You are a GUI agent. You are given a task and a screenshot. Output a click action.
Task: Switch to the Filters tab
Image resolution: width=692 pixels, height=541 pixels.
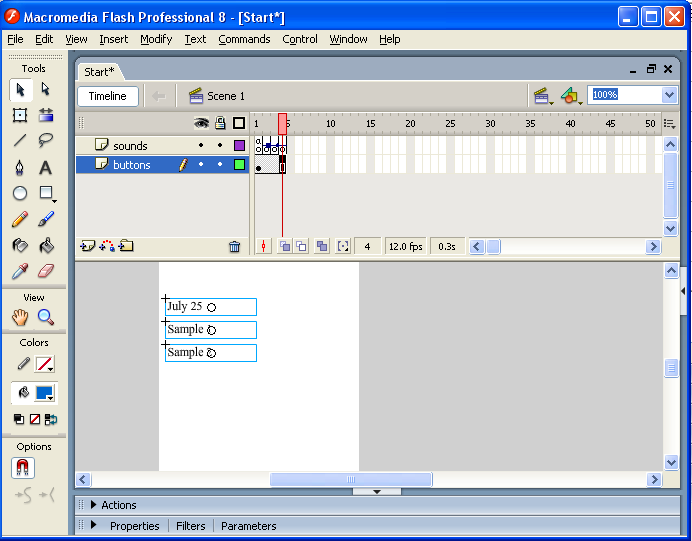pyautogui.click(x=190, y=526)
